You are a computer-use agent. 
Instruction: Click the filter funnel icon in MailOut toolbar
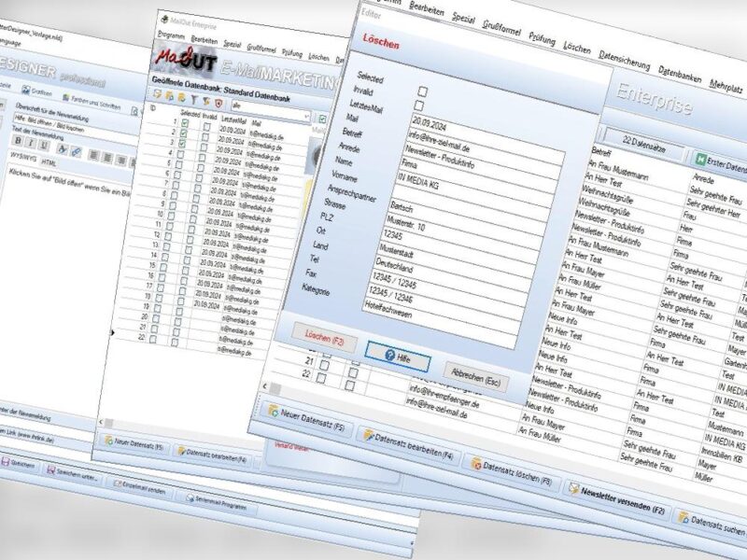click(194, 100)
